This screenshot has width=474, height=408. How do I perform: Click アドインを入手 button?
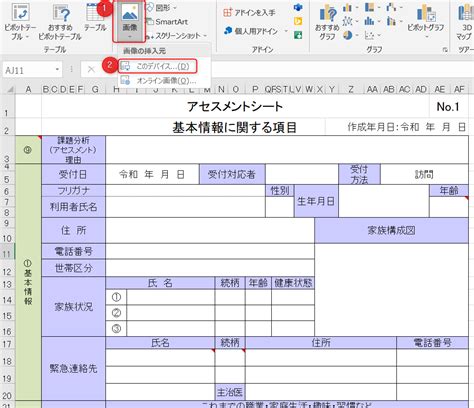point(249,13)
